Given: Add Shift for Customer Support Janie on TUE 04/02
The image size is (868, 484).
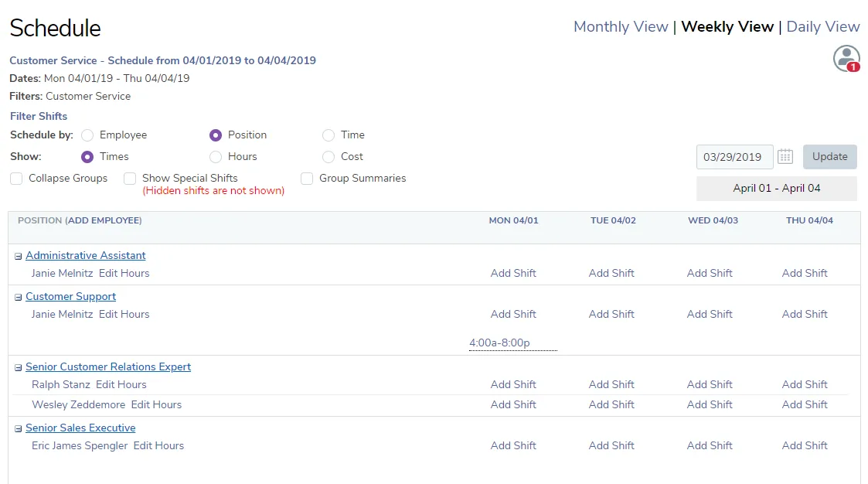Looking at the screenshot, I should (611, 314).
